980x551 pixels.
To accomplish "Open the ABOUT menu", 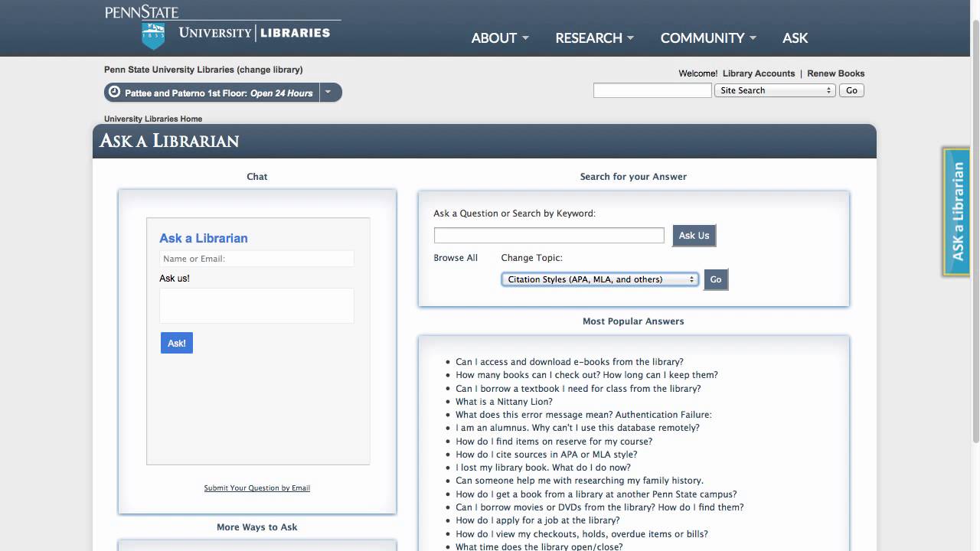I will click(x=500, y=37).
